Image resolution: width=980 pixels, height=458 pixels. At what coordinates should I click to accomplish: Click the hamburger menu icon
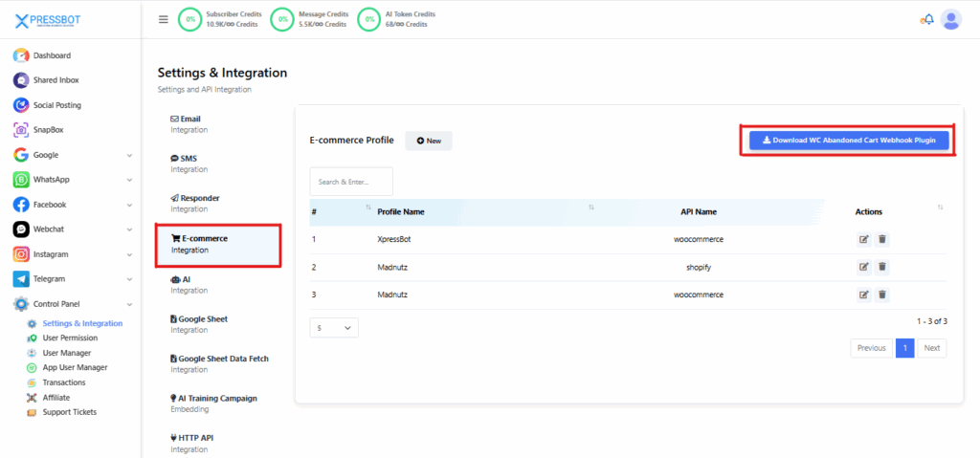163,19
